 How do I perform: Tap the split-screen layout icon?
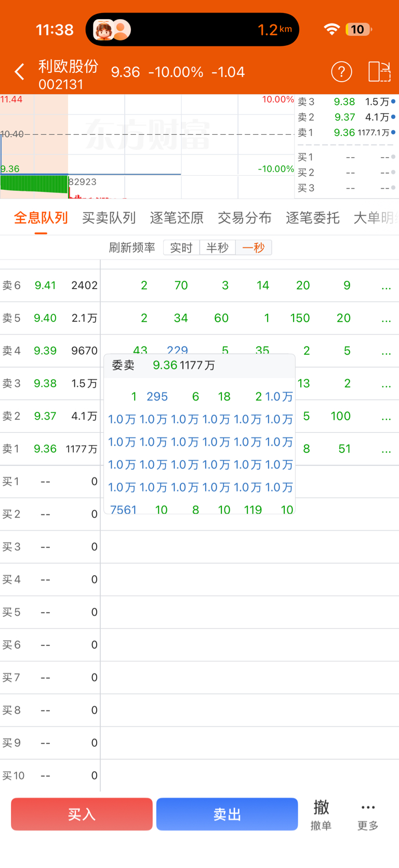(379, 72)
